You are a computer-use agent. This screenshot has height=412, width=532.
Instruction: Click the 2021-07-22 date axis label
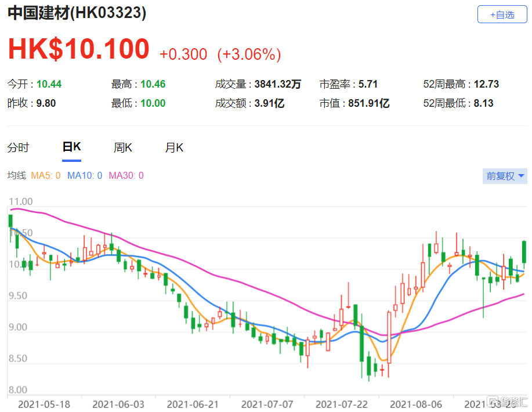click(x=342, y=404)
